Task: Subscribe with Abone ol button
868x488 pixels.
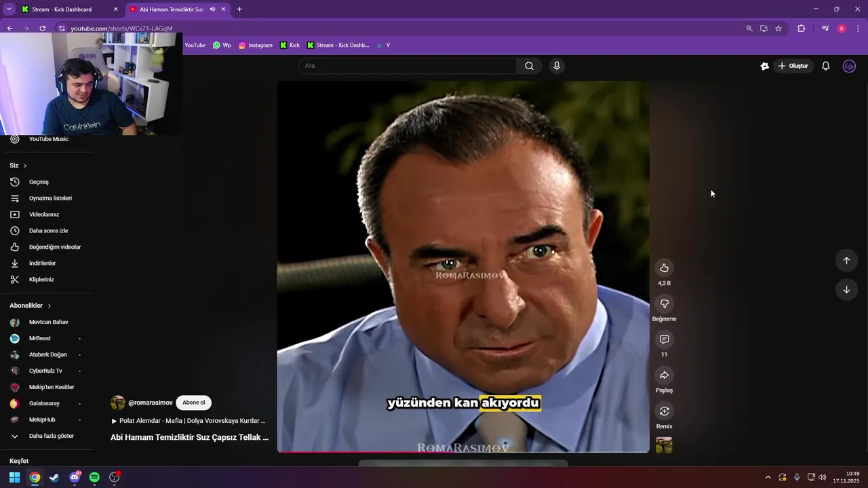Action: pyautogui.click(x=193, y=403)
